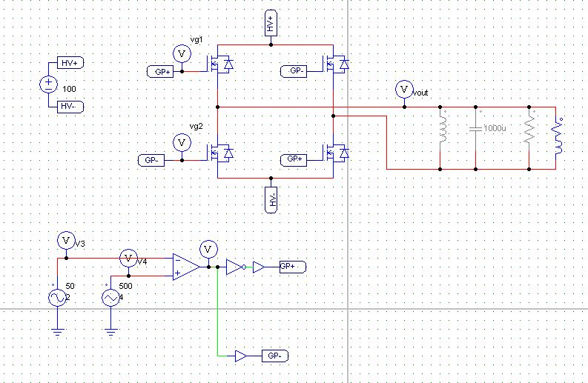Click the GP- label at the vg2 gate

click(x=151, y=161)
